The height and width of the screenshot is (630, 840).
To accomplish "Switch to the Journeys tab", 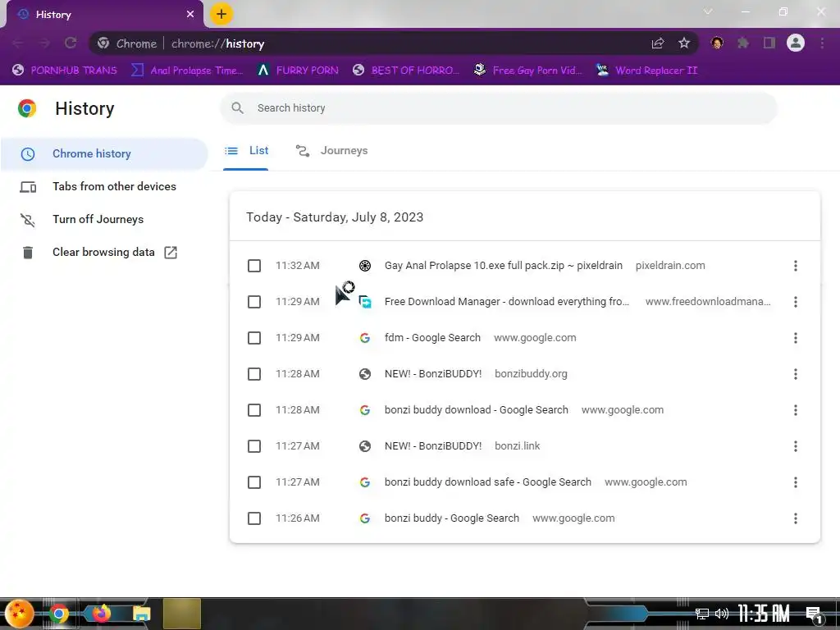I will point(331,151).
